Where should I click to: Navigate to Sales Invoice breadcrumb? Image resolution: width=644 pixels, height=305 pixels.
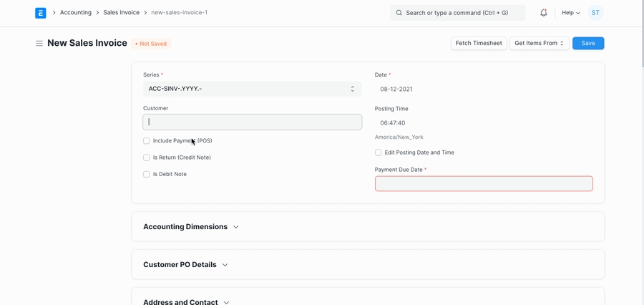[121, 13]
